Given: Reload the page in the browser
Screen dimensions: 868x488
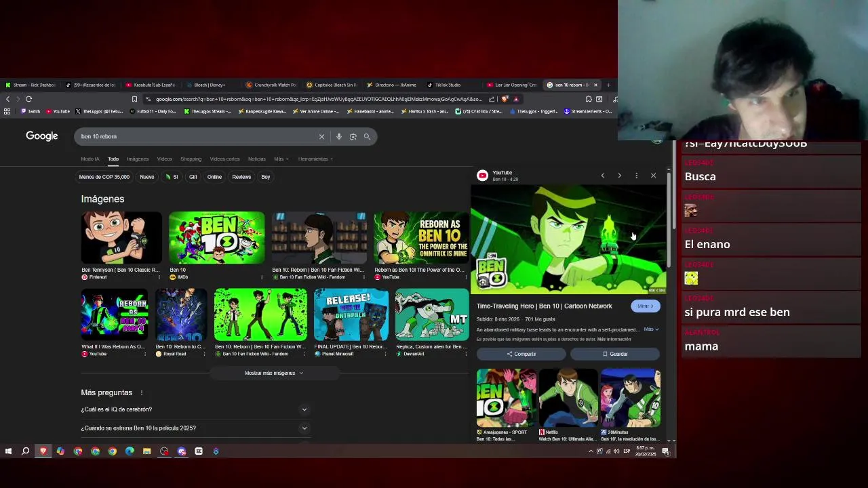Looking at the screenshot, I should coord(28,99).
